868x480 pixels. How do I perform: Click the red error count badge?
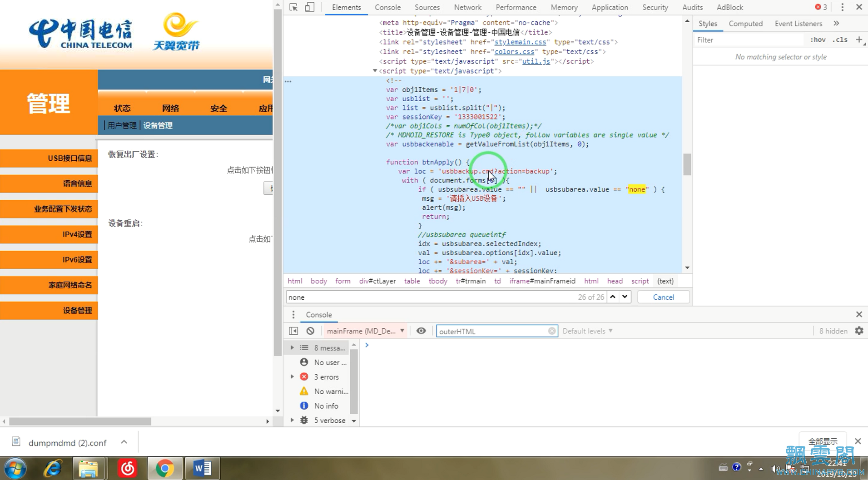click(821, 7)
